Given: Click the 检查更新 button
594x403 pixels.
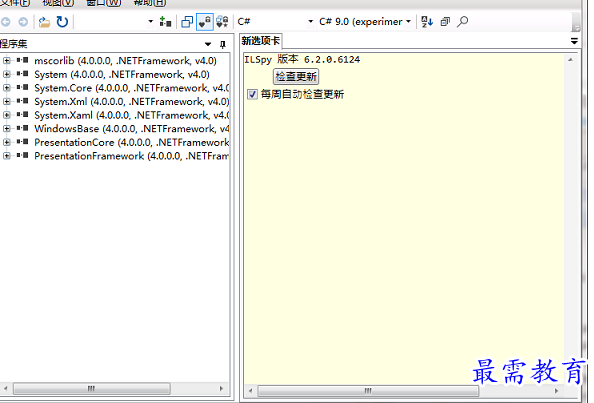Looking at the screenshot, I should 296,77.
